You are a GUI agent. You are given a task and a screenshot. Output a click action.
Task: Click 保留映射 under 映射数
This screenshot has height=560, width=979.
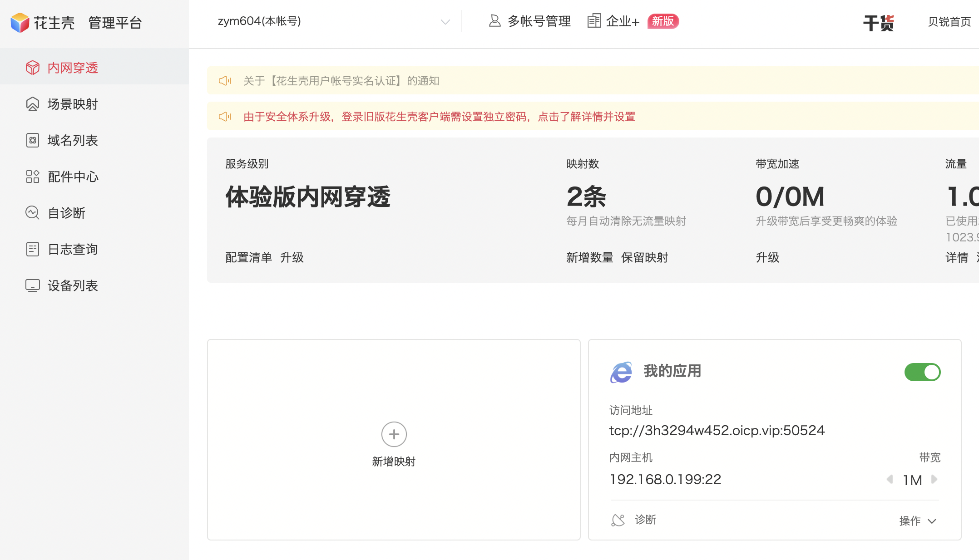644,257
